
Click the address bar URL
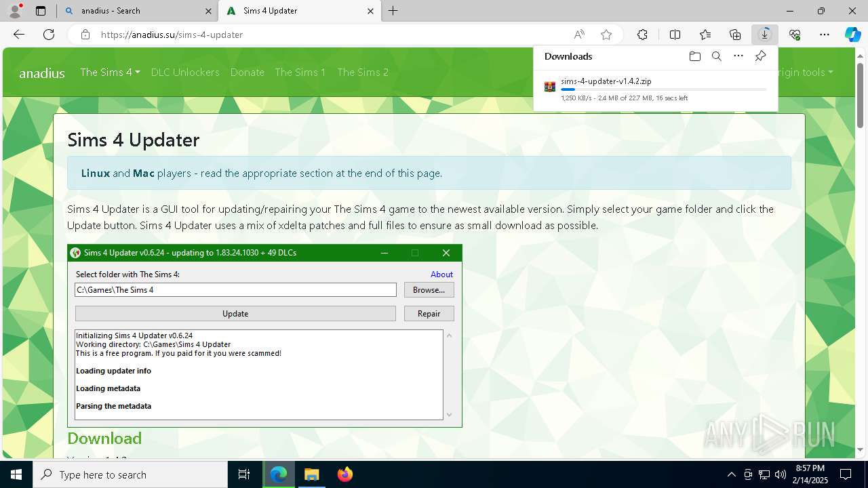coord(172,35)
